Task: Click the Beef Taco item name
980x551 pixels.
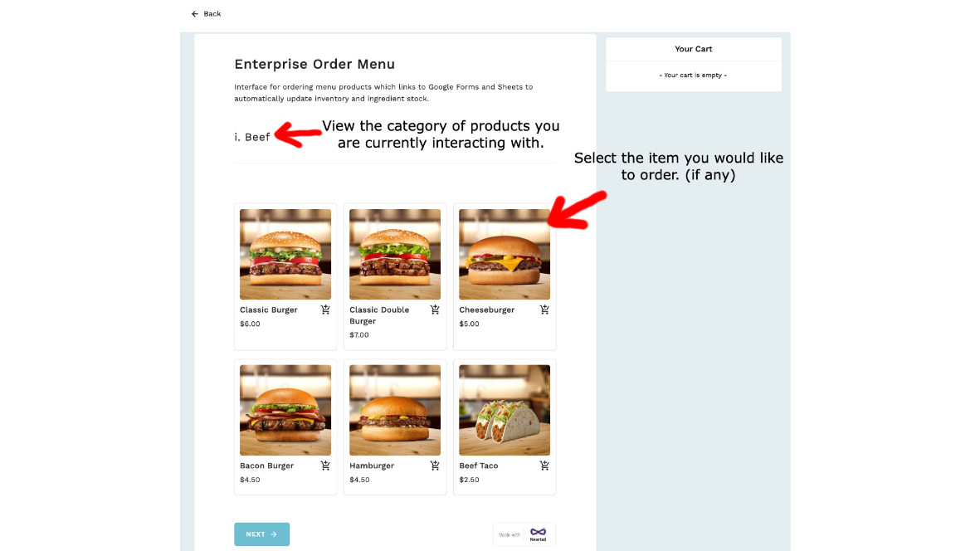Action: coord(479,466)
